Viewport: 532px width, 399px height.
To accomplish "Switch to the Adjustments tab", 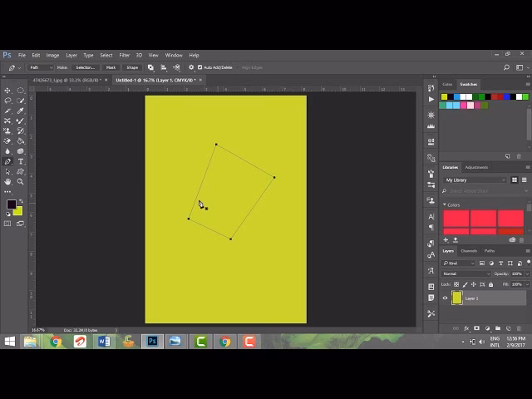I will tap(476, 167).
